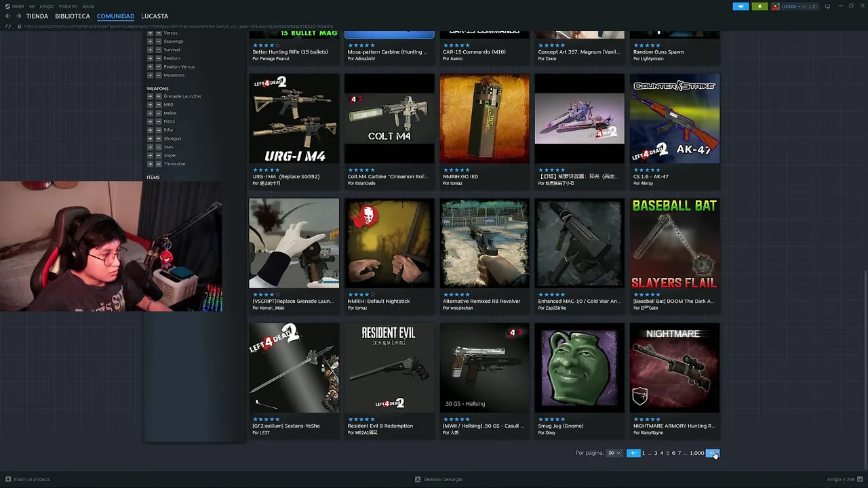Image resolution: width=868 pixels, height=488 pixels.
Task: Jump to page 3 of results
Action: 656,453
